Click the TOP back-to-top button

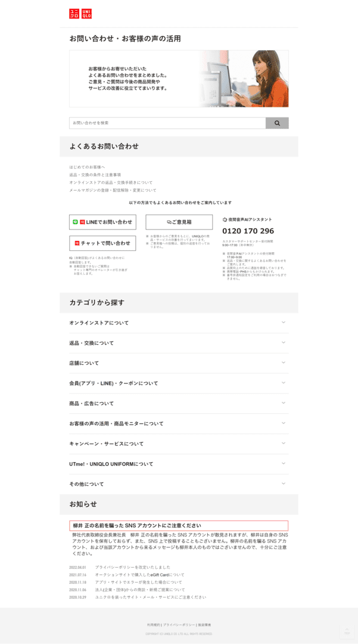click(x=347, y=631)
